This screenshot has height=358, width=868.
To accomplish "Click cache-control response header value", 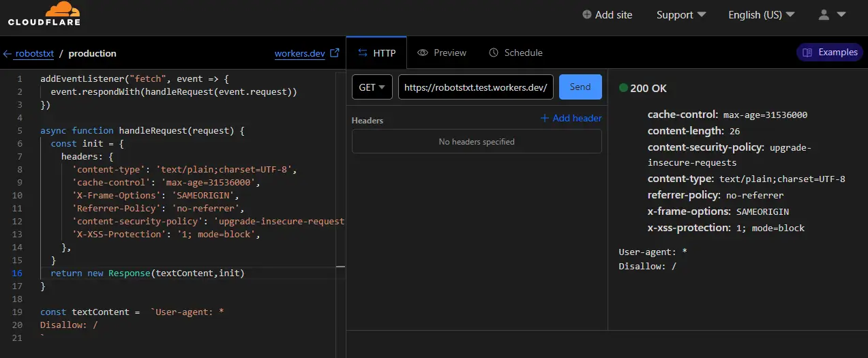I will (x=765, y=115).
